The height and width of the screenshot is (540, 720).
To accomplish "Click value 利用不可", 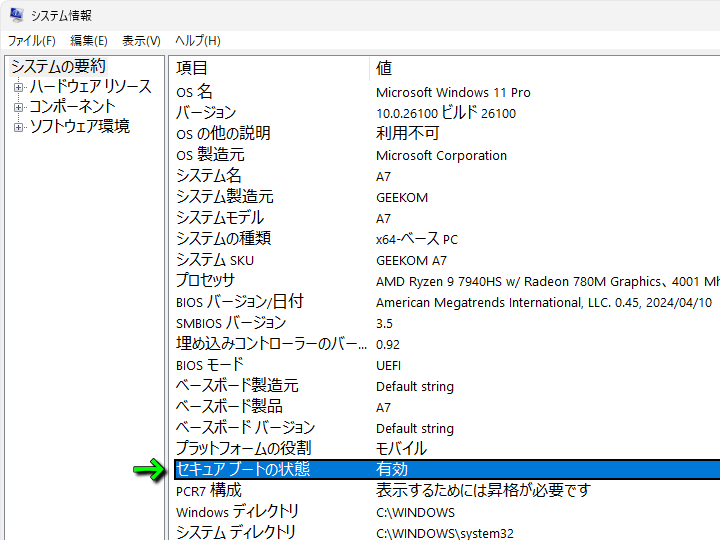I will point(407,134).
